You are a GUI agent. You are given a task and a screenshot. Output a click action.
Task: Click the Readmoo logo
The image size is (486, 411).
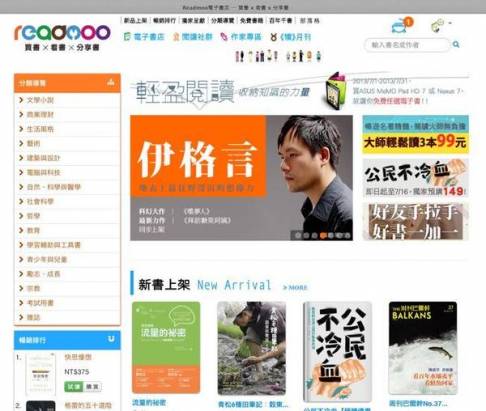[x=62, y=32]
